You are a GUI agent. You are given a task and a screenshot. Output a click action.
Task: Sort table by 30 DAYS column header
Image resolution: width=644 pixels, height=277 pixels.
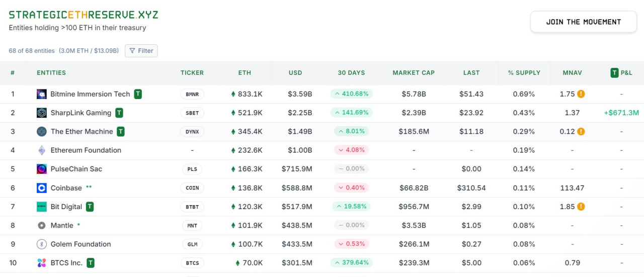coord(351,73)
